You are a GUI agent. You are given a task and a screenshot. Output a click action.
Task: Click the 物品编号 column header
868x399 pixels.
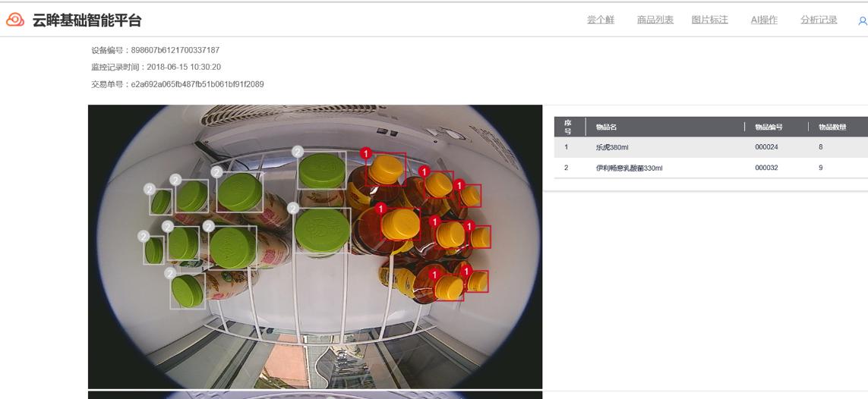769,127
